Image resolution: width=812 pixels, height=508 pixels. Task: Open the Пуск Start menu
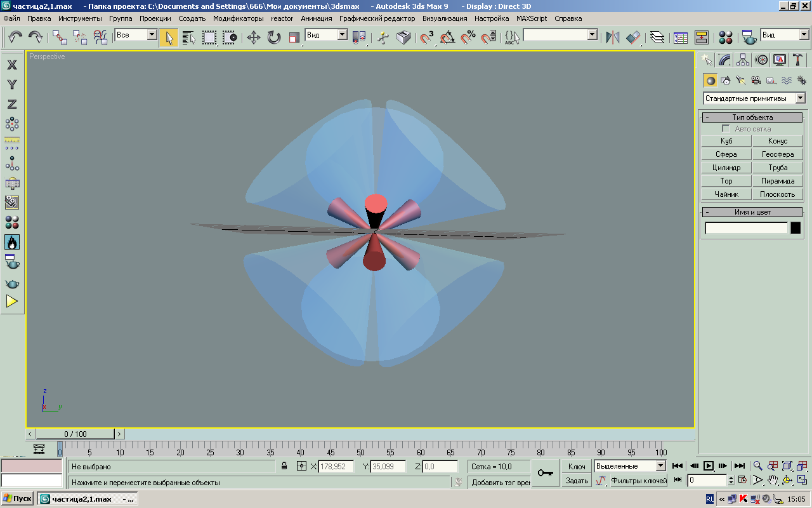tap(18, 499)
